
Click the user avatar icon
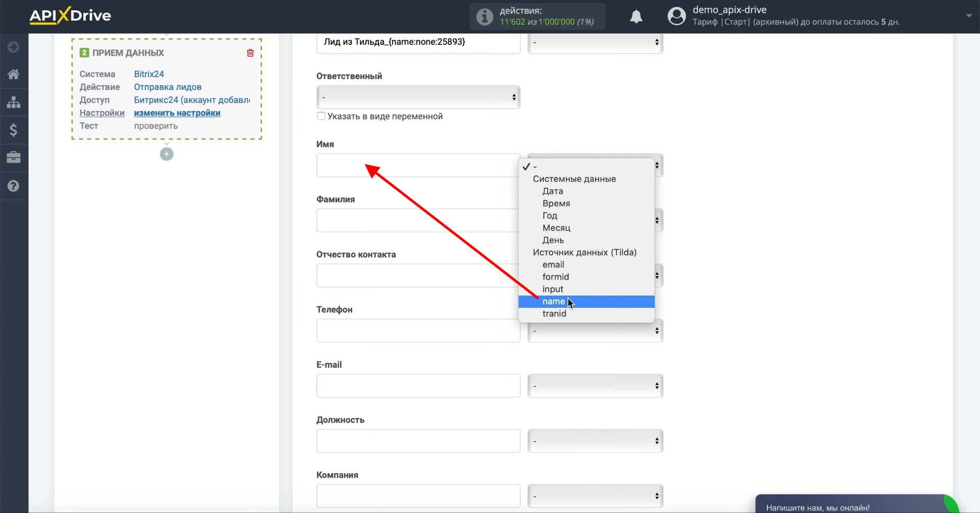pos(676,16)
